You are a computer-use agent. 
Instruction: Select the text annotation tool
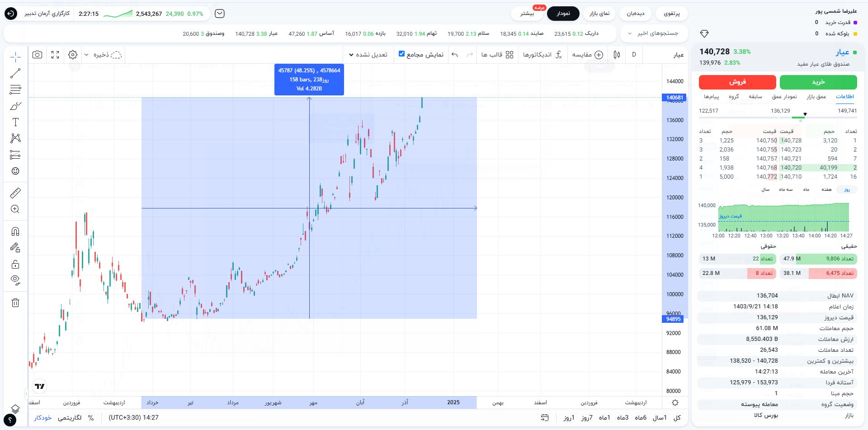(x=15, y=122)
